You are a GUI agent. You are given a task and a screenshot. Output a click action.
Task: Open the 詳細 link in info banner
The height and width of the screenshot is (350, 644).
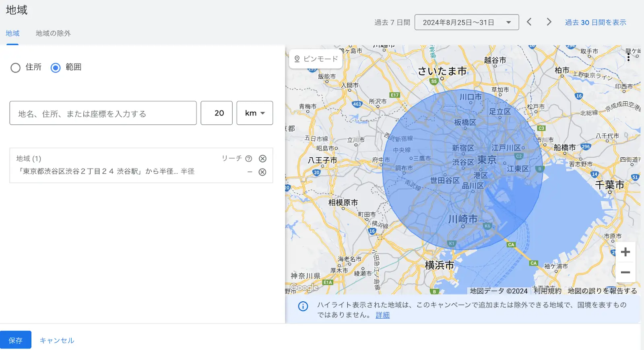coord(382,315)
